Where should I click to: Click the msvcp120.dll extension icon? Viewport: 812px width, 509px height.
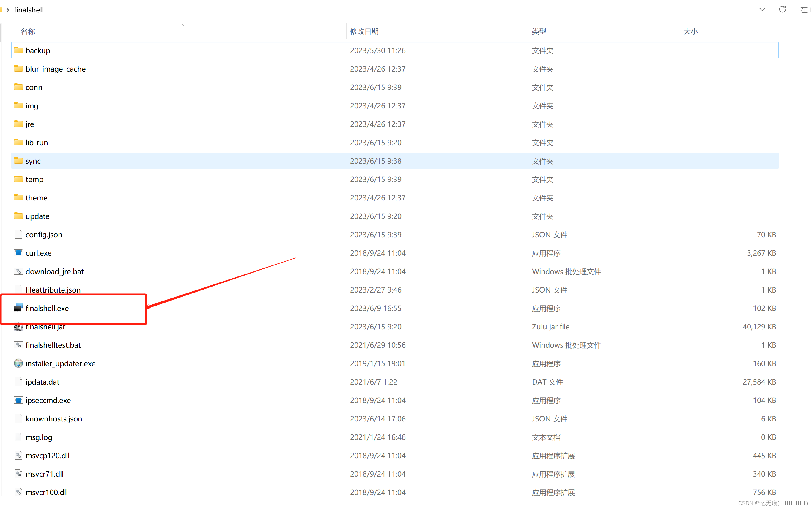click(x=18, y=455)
